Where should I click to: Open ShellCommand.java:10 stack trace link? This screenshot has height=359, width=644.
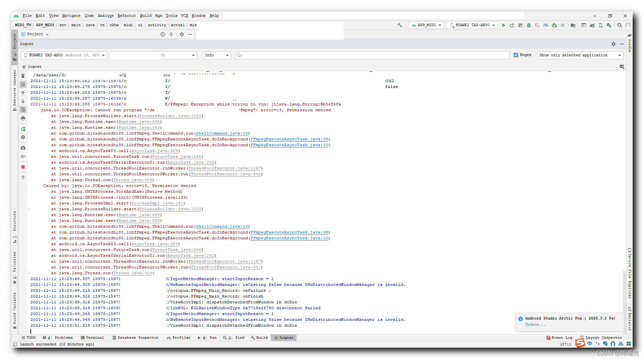(x=222, y=133)
